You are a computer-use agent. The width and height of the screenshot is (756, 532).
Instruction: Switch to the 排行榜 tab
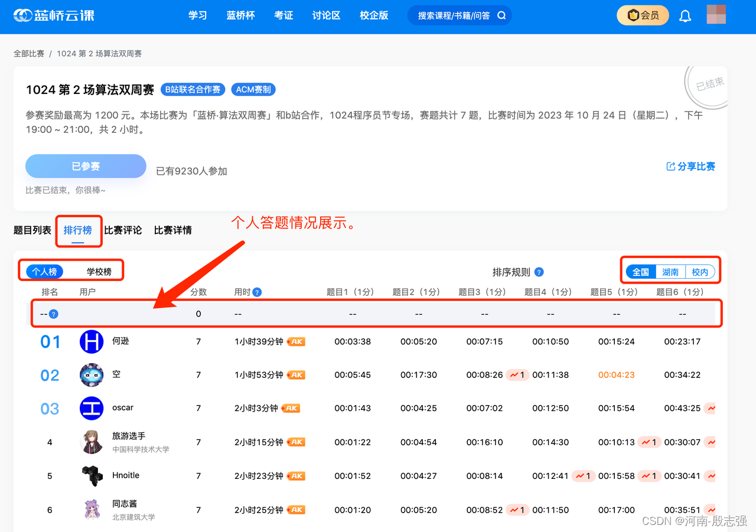(78, 230)
